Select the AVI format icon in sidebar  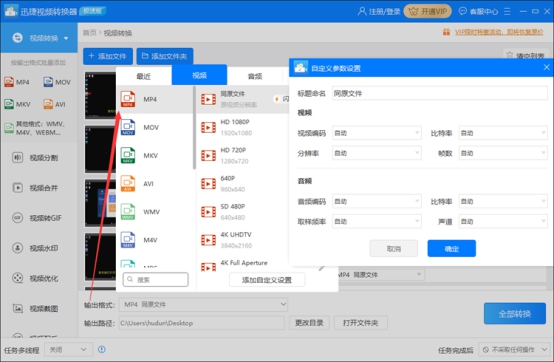[48, 104]
